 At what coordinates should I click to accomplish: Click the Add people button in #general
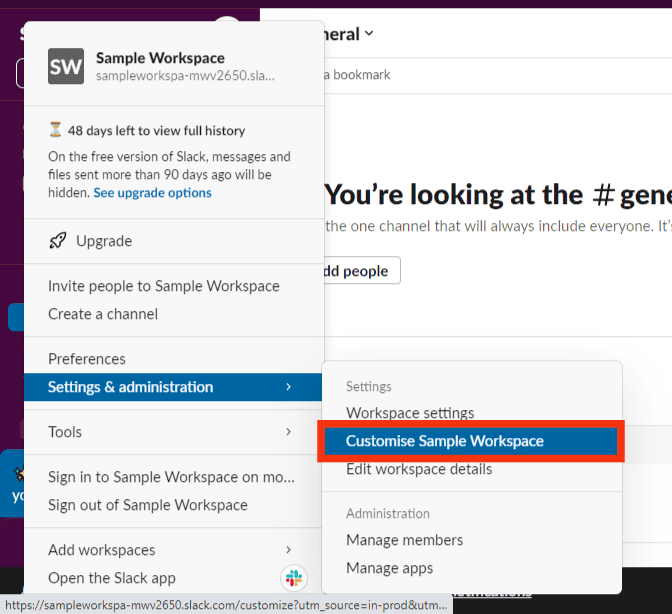click(362, 270)
